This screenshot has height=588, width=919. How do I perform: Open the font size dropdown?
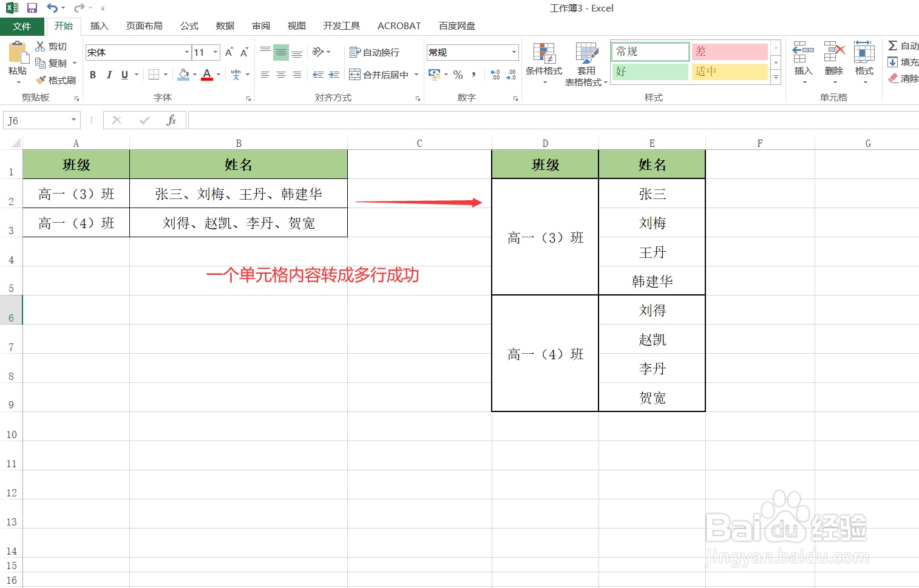(215, 52)
